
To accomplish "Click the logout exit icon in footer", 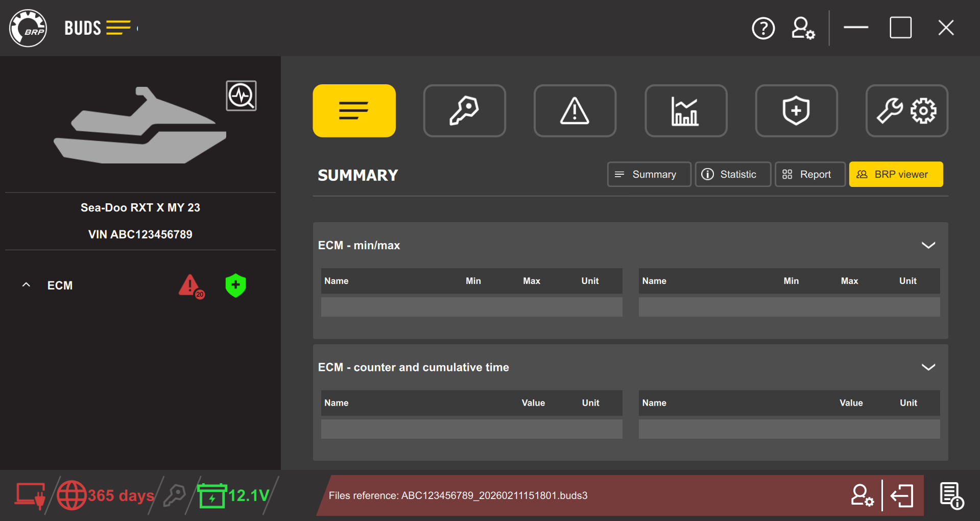I will [x=902, y=495].
